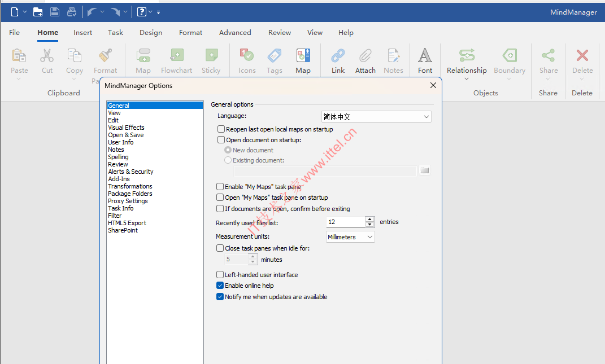
Task: Open the Help question mark icon
Action: tap(142, 12)
